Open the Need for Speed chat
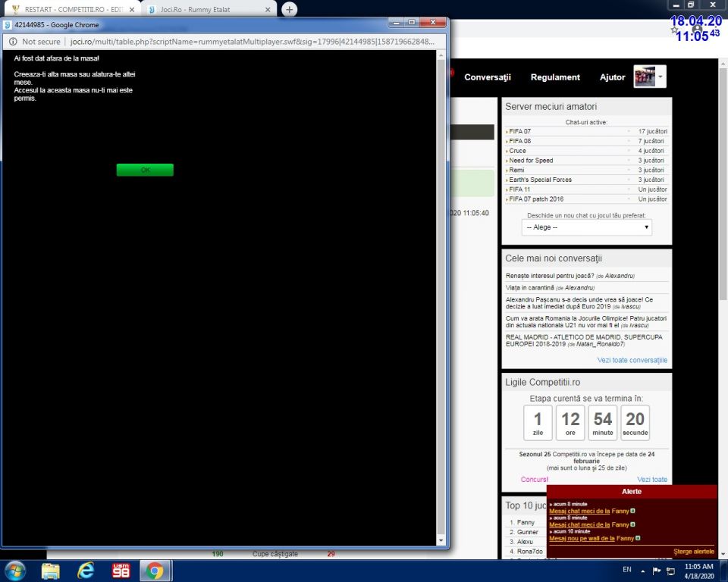The width and height of the screenshot is (728, 582). pyautogui.click(x=531, y=161)
